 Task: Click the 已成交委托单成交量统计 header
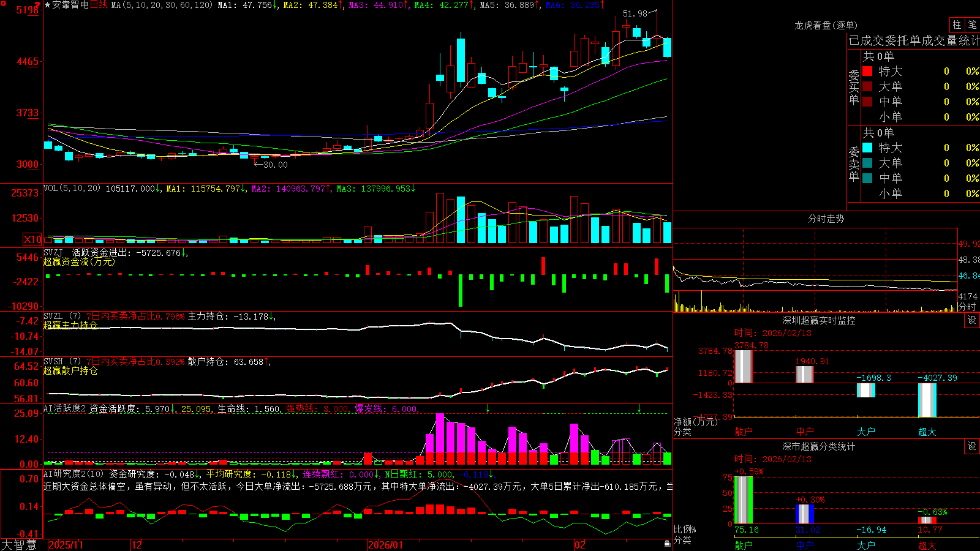(914, 40)
